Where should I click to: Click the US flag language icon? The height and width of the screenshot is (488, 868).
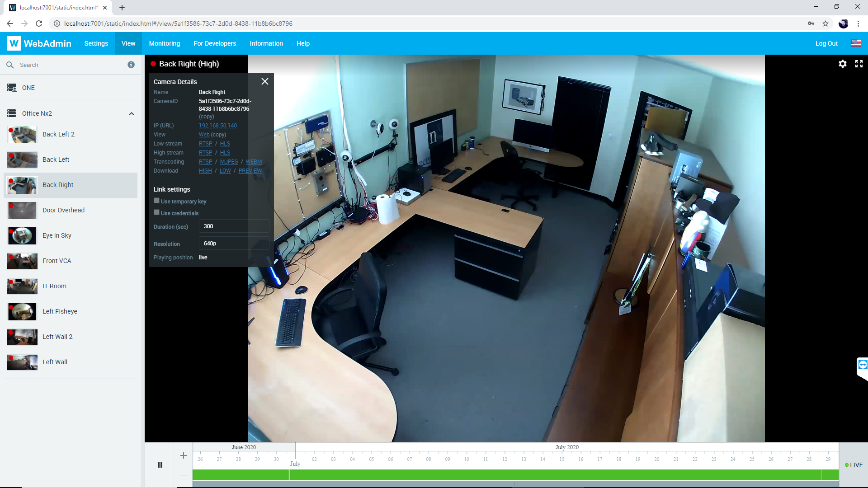pyautogui.click(x=856, y=43)
